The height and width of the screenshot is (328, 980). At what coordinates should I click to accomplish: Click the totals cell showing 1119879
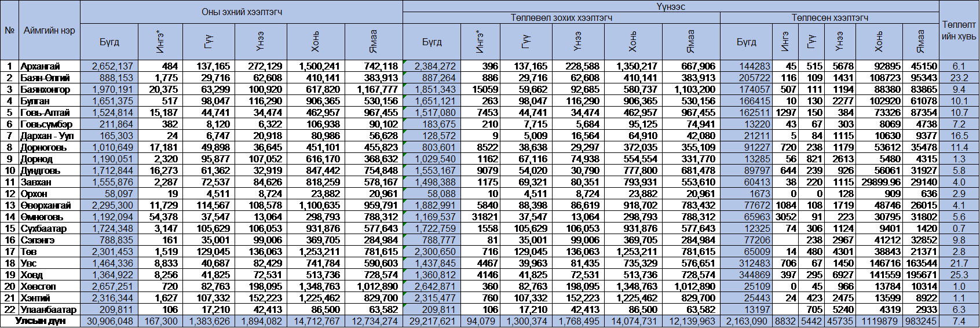879,321
